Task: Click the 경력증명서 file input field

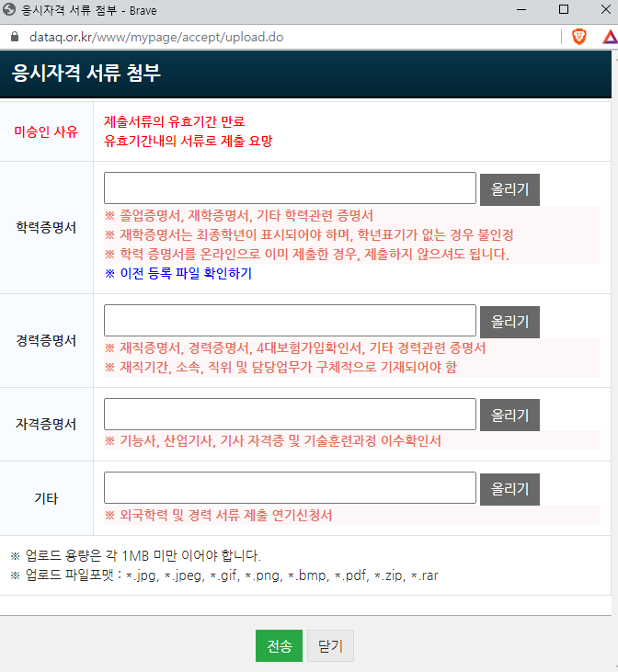Action: (x=290, y=321)
